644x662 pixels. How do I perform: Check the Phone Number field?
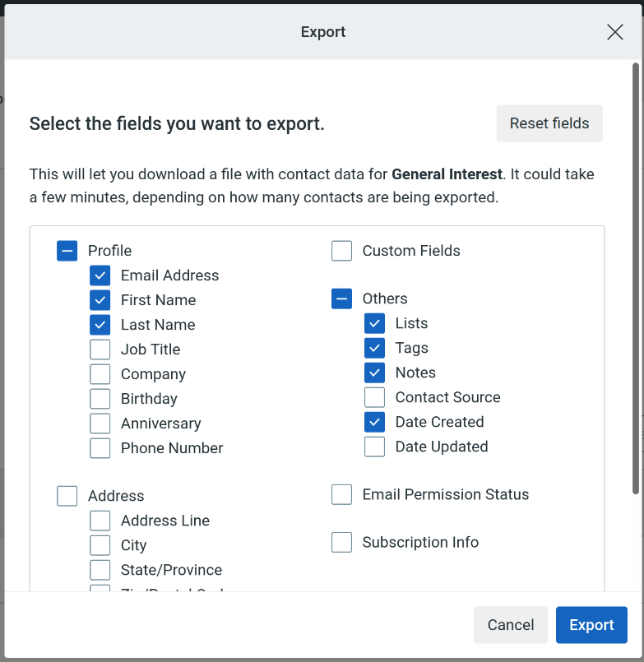point(100,447)
